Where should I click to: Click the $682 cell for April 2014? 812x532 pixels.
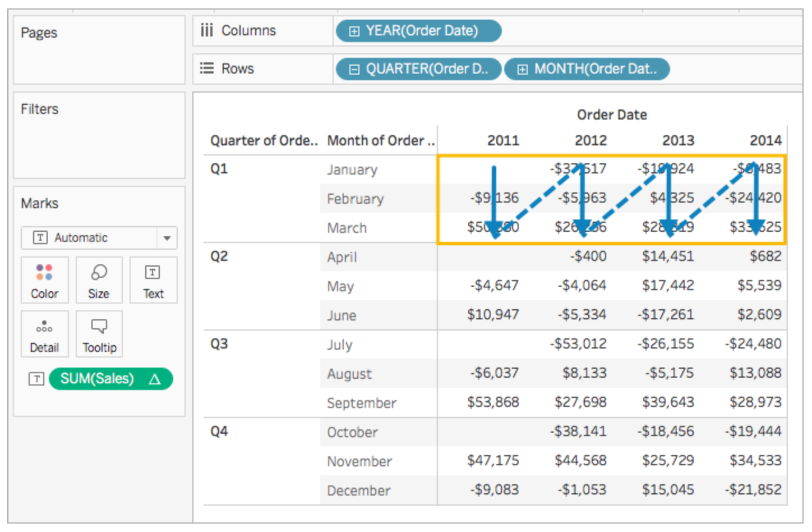coord(765,256)
